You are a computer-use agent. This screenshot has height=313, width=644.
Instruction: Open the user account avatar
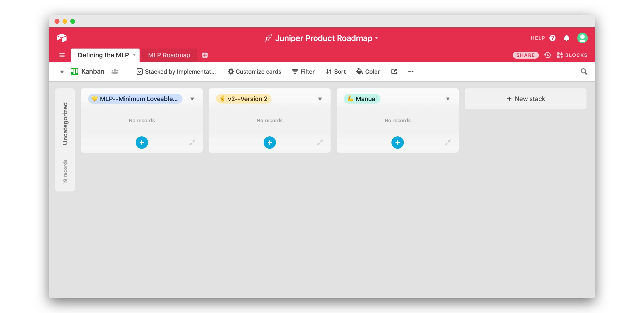[582, 38]
